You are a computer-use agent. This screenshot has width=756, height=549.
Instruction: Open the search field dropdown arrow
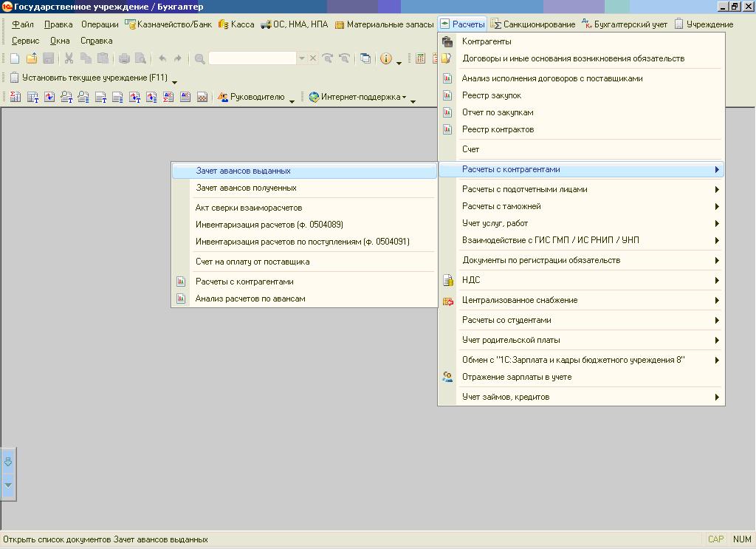click(x=301, y=58)
